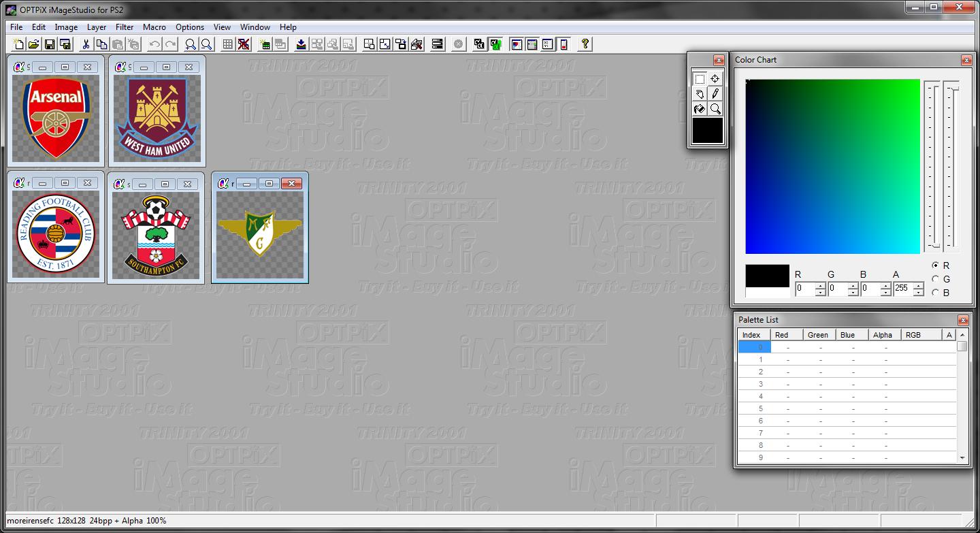Open the File menu
Image resolution: width=980 pixels, height=533 pixels.
[16, 27]
